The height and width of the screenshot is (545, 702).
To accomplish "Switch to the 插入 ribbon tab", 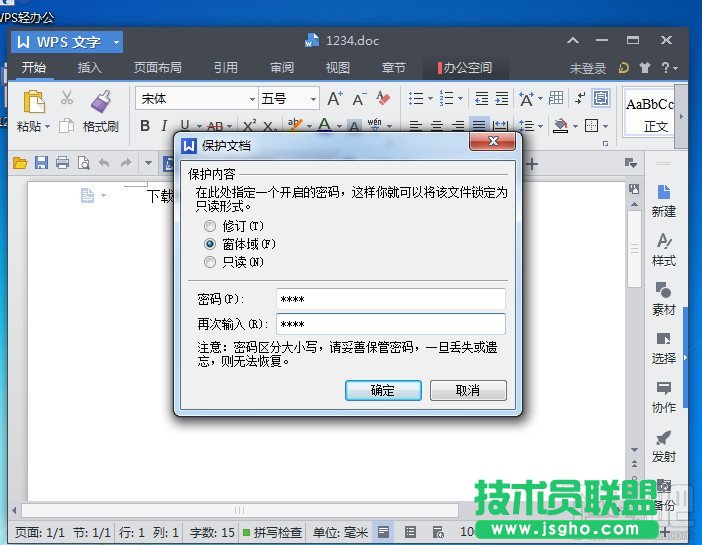I will point(90,68).
